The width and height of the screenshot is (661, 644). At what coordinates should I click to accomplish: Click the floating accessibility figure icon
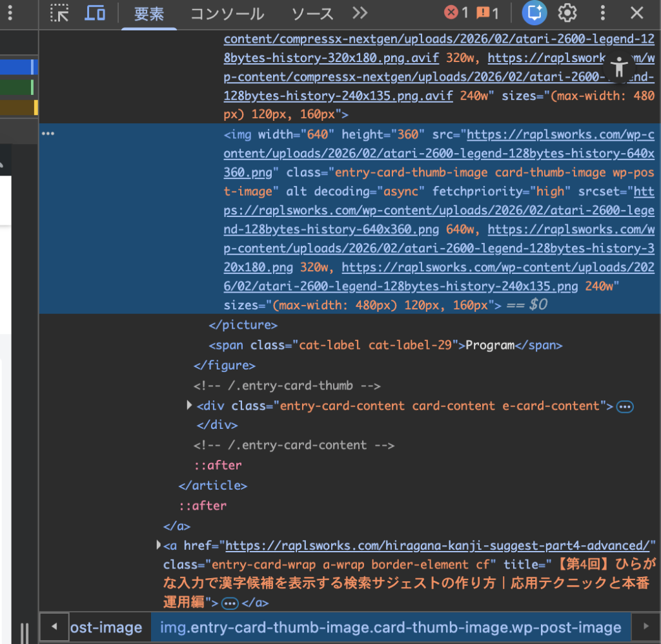[619, 68]
